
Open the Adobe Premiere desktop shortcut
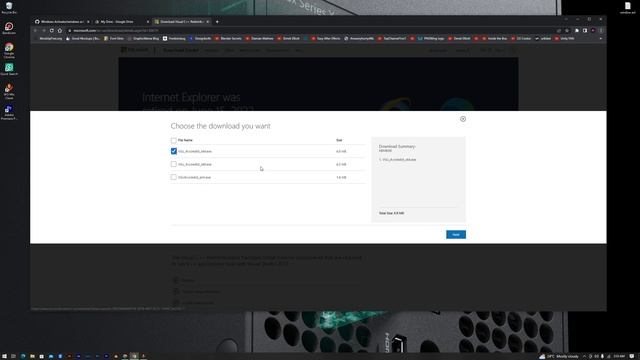pos(9,113)
